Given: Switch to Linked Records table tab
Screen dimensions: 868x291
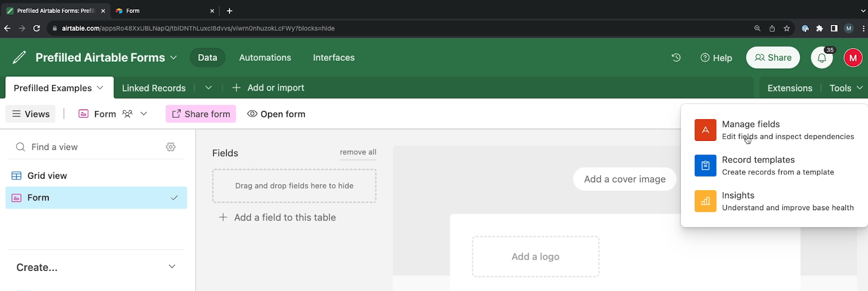Looking at the screenshot, I should (154, 88).
